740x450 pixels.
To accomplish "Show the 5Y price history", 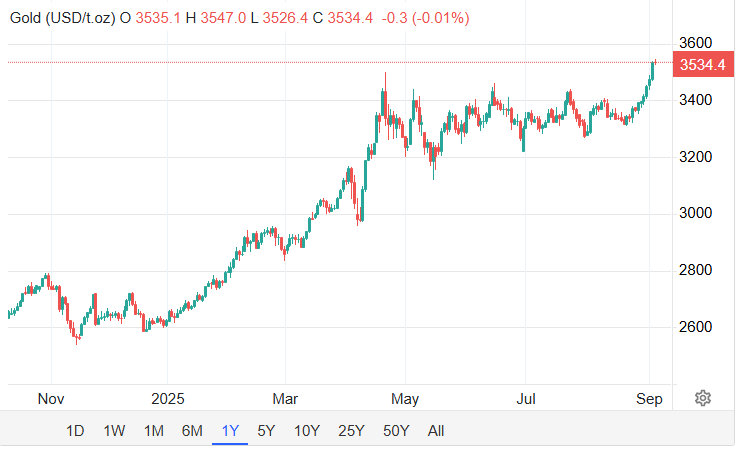I will (x=266, y=431).
